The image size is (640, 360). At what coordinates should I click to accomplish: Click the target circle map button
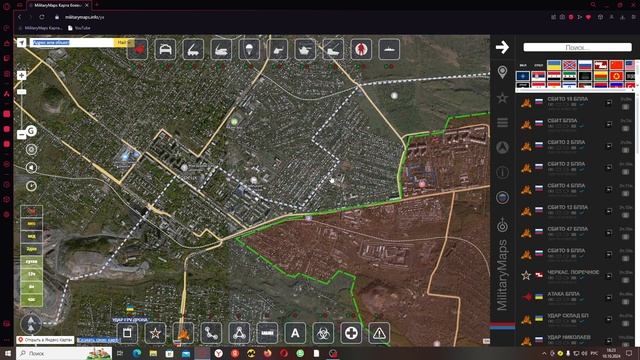click(x=31, y=149)
